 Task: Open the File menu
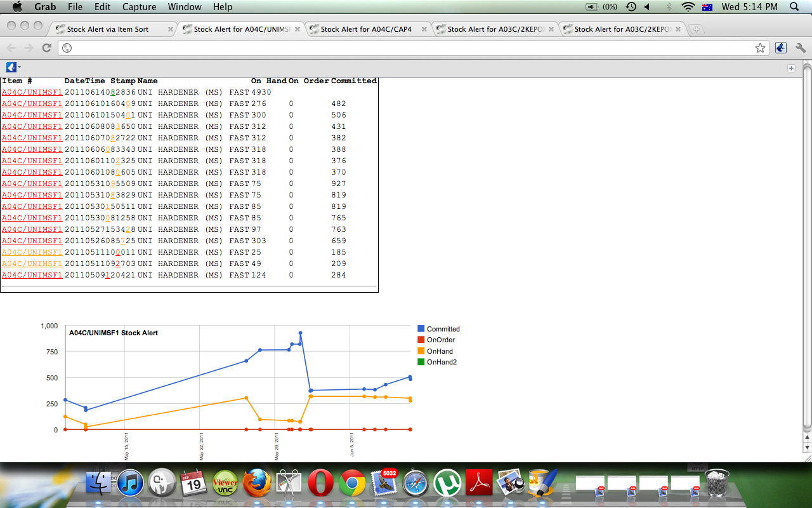point(75,7)
